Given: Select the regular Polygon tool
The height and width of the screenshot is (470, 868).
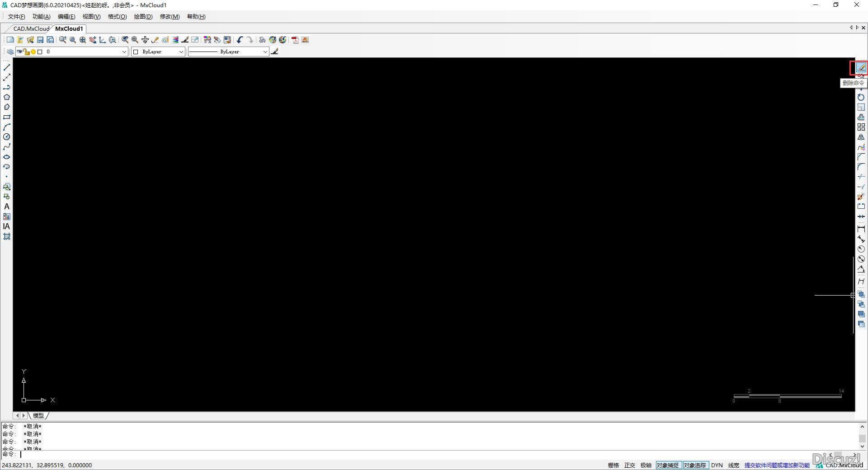Looking at the screenshot, I should [x=7, y=97].
